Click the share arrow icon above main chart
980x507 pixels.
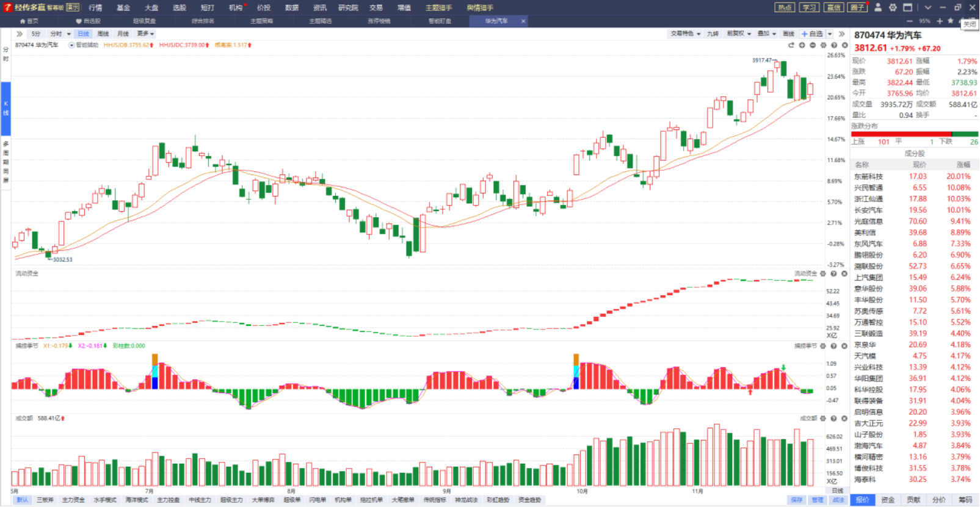(x=791, y=45)
